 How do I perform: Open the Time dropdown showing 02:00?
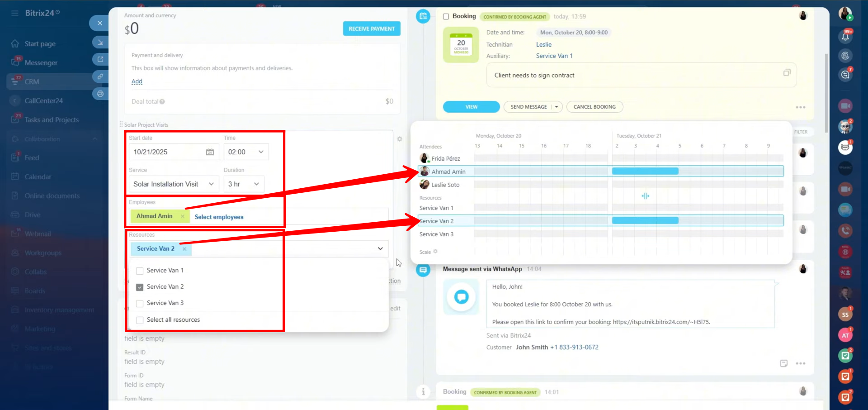[246, 152]
